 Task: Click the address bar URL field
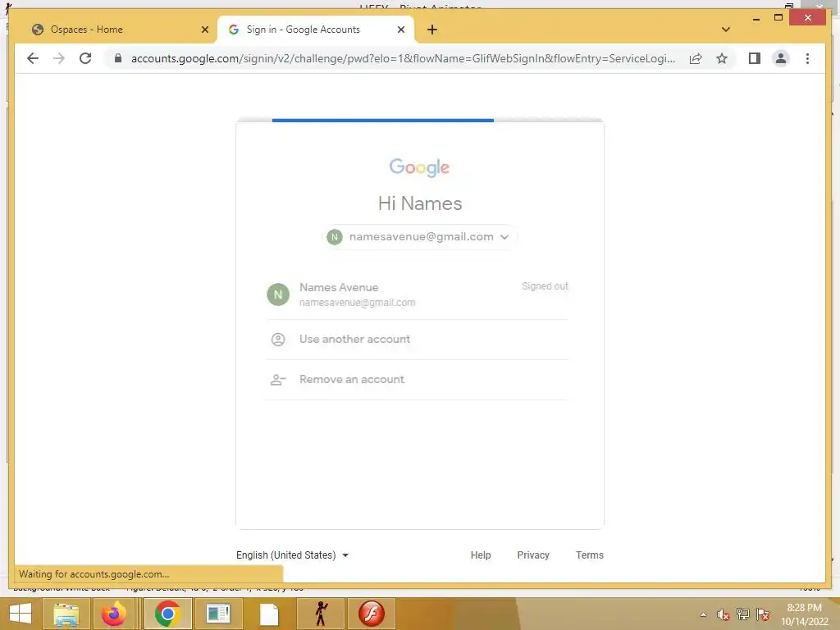[403, 58]
